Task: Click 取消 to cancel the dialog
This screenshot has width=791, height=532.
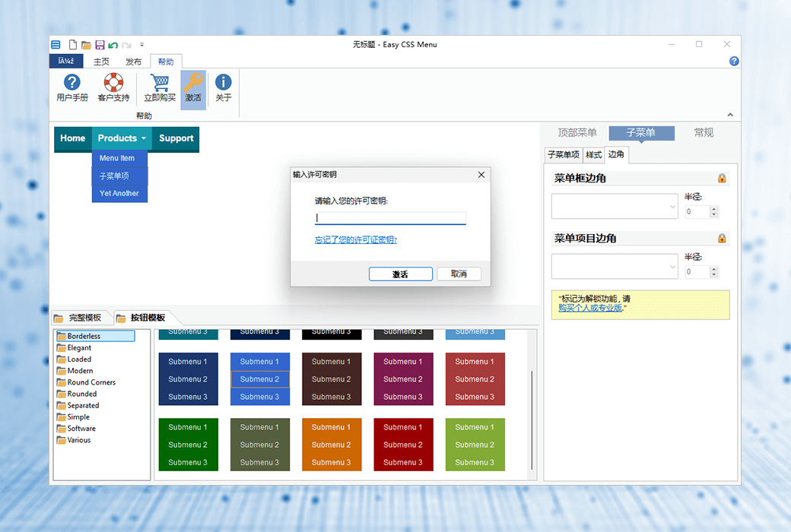Action: click(459, 274)
